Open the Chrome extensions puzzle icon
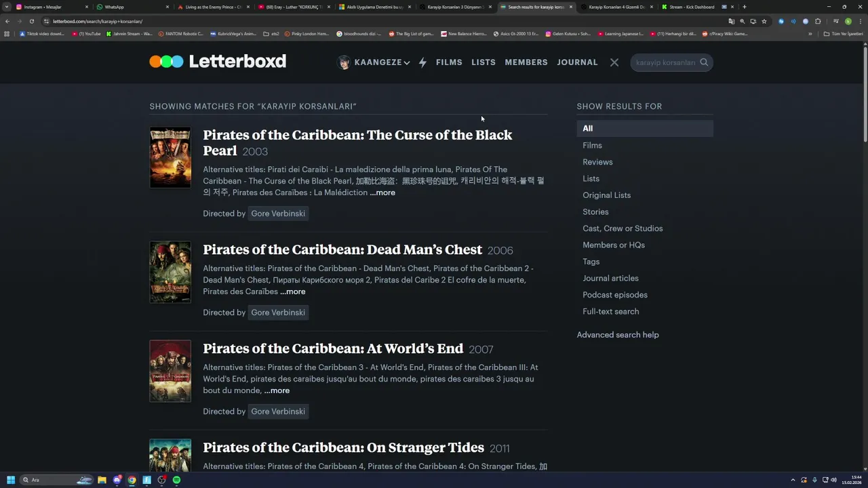Viewport: 868px width, 488px height. (818, 21)
